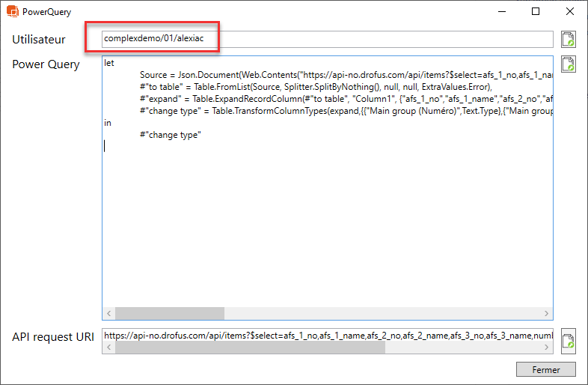Click left arrow of API URI scrollbar
This screenshot has height=385, width=588.
[108, 348]
